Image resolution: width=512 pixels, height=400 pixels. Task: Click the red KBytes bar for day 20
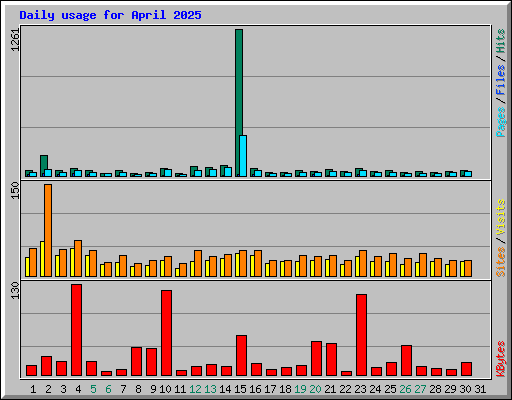pyautogui.click(x=316, y=359)
